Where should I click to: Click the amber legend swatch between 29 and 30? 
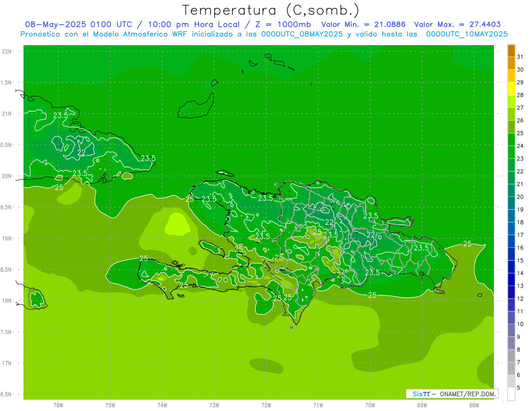point(511,76)
